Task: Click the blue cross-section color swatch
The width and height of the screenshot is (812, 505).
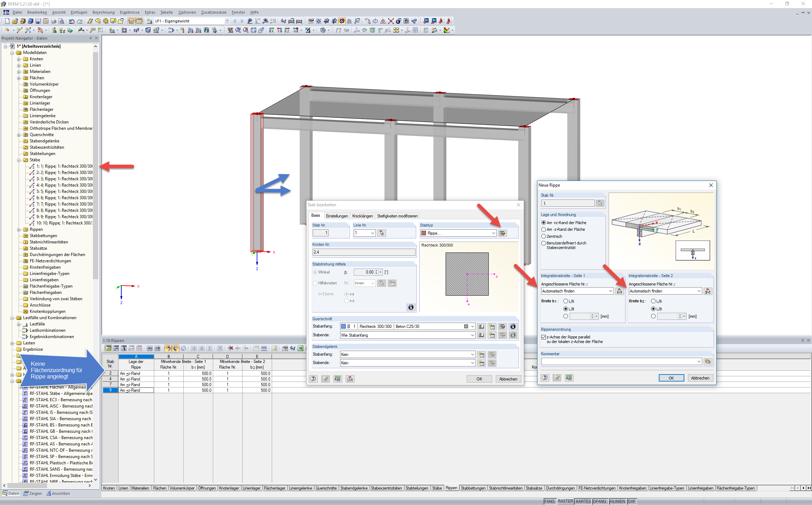Action: 343,326
